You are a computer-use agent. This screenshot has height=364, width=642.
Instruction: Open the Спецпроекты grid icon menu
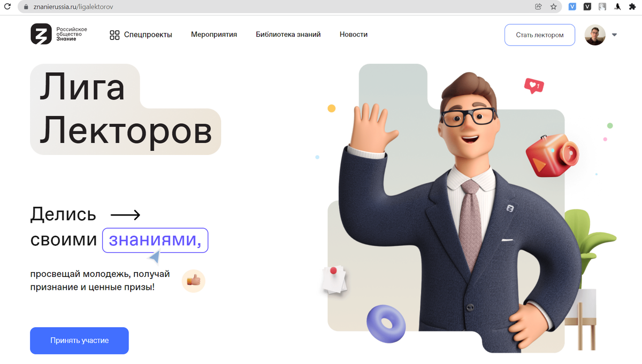(114, 35)
